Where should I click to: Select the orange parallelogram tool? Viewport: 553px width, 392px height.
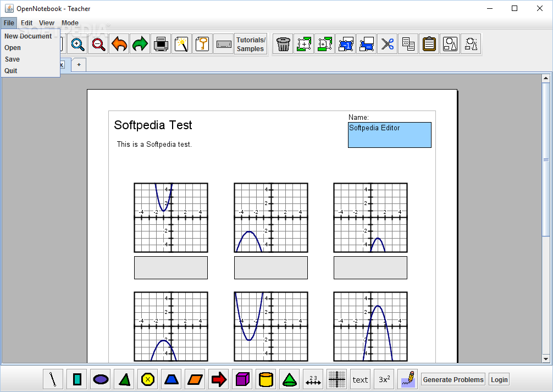195,379
